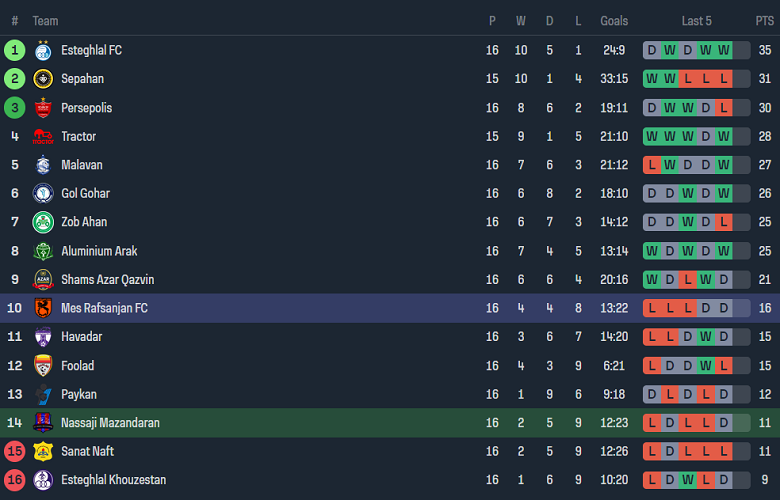This screenshot has height=500, width=780.
Task: Click the Persepolis team crest
Action: [43, 108]
